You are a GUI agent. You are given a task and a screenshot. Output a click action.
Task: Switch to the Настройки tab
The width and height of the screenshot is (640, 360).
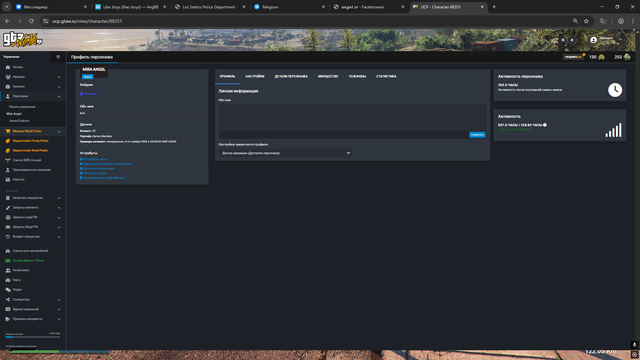coord(255,76)
